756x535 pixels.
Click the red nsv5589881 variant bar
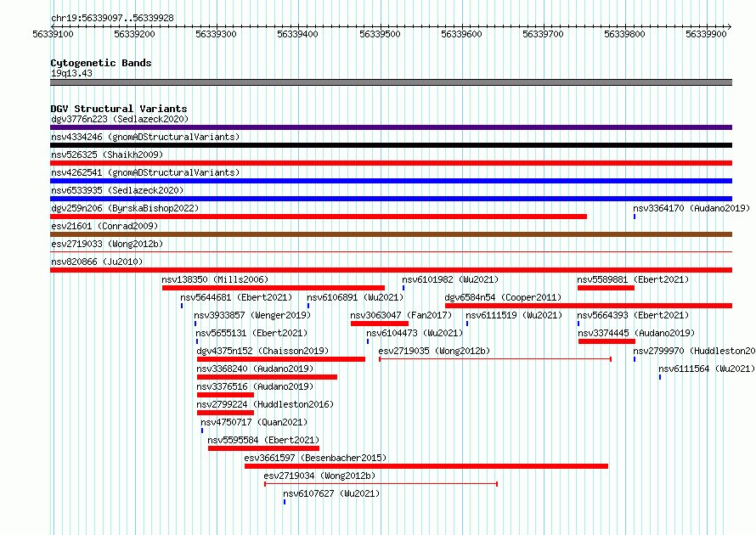tap(606, 288)
